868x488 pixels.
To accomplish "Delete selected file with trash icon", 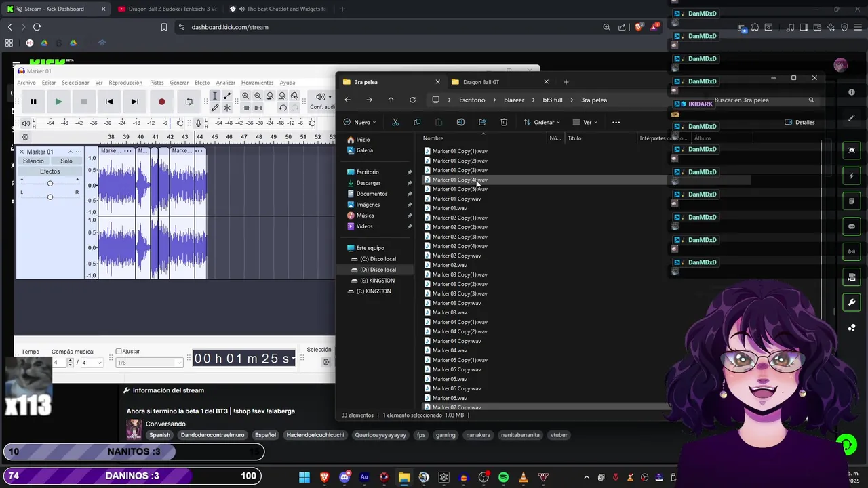I will click(504, 122).
